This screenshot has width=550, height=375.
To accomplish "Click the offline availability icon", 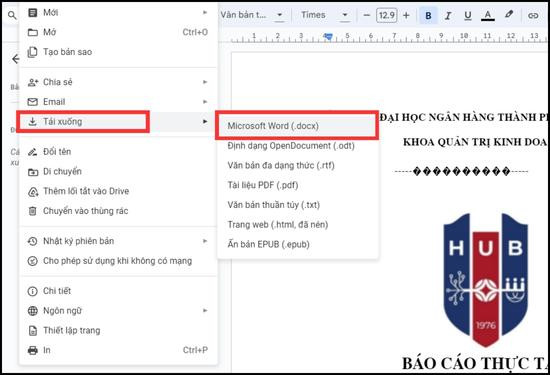I will tap(33, 261).
